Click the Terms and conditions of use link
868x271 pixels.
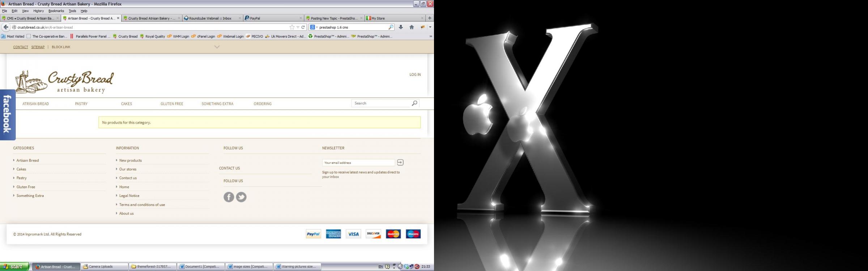point(142,205)
